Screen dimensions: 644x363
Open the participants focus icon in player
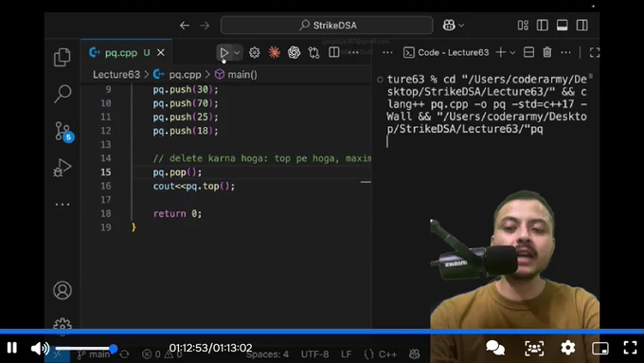click(x=534, y=348)
